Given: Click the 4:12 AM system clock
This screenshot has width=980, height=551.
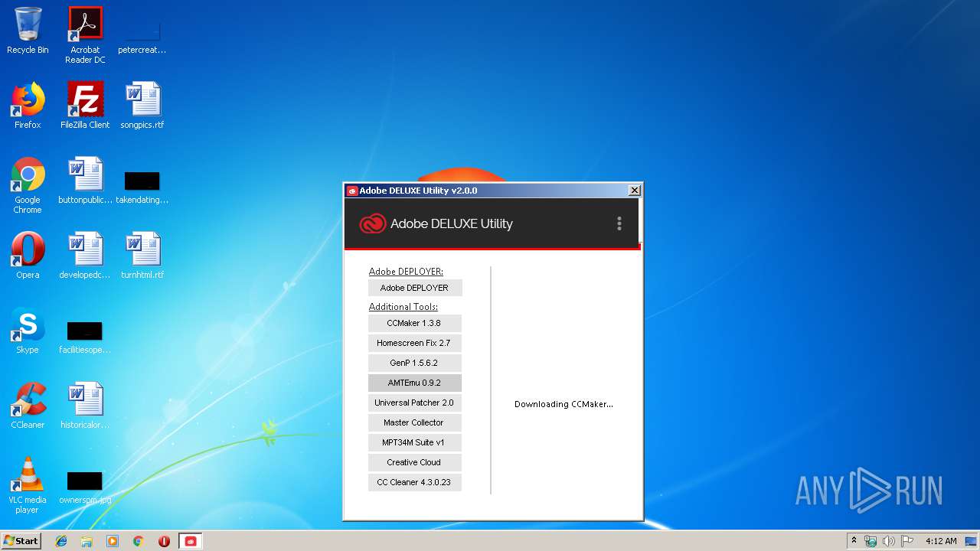Looking at the screenshot, I should 941,541.
